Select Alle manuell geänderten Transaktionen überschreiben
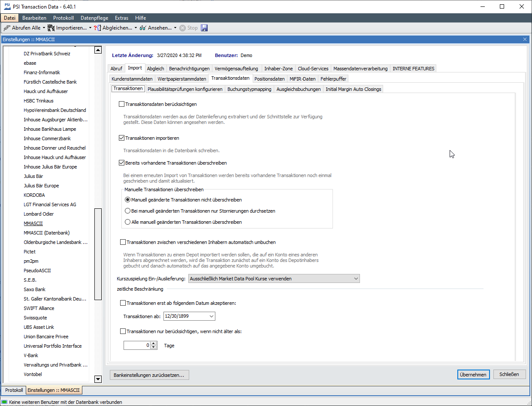 (x=127, y=222)
